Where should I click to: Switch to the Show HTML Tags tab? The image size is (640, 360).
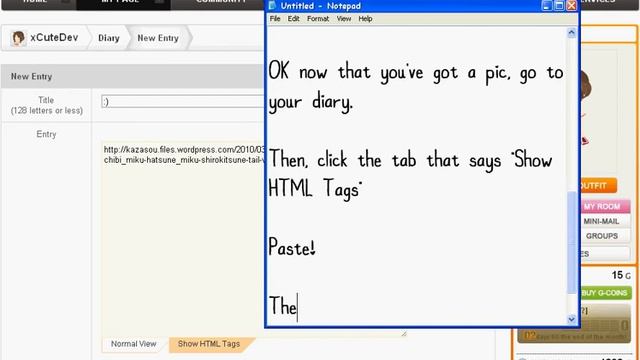[x=209, y=344]
